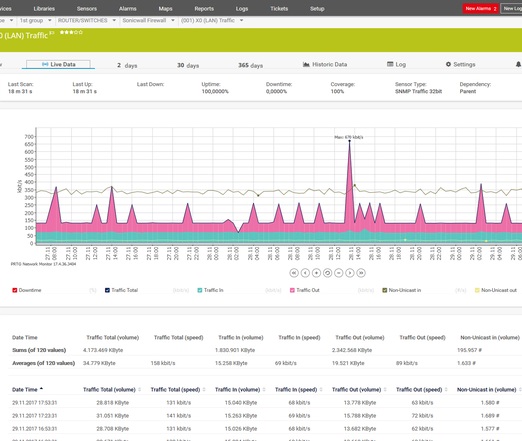Image resolution: width=522 pixels, height=441 pixels.
Task: Click the notification bell icon beside Settings
Action: click(x=518, y=64)
